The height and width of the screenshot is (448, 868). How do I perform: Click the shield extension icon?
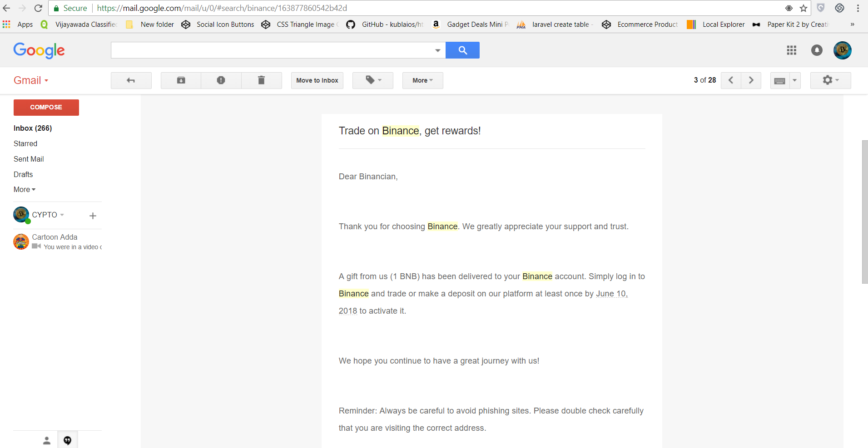(821, 8)
